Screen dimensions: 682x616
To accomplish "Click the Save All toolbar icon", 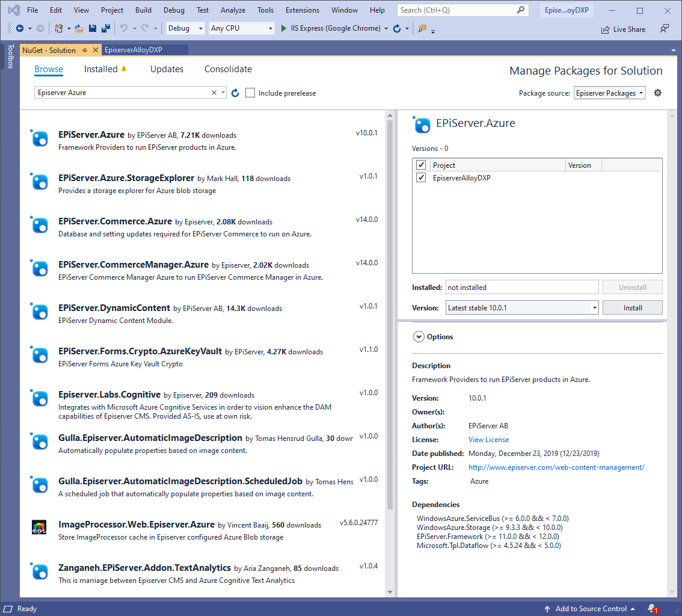I will coord(105,28).
